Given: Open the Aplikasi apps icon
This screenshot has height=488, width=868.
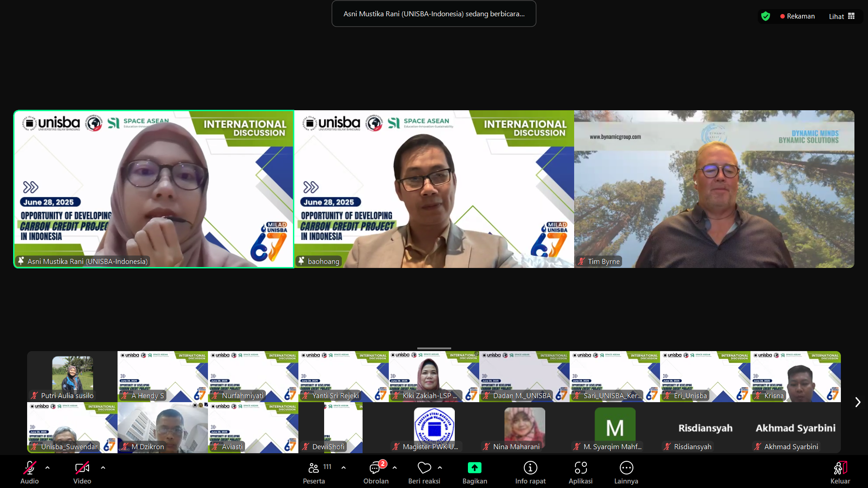Looking at the screenshot, I should pos(580,468).
